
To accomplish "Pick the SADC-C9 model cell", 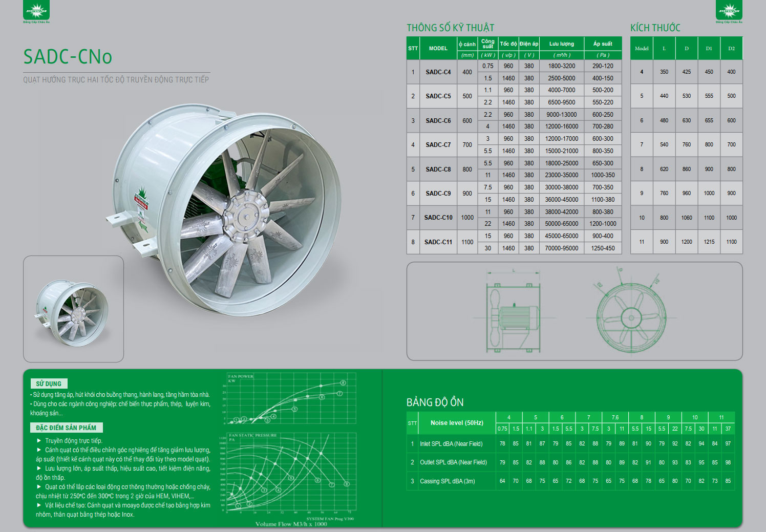I will 438,194.
